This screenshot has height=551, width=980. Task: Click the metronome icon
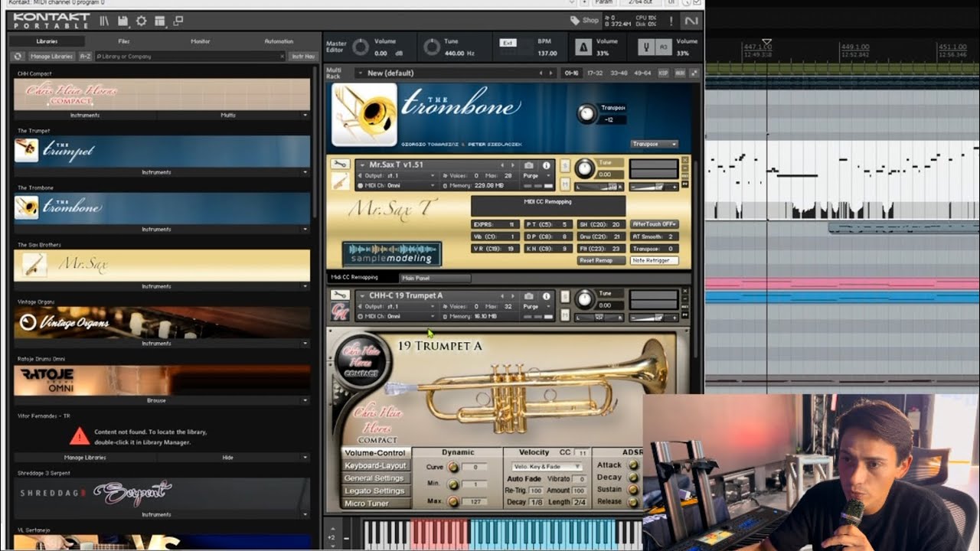(x=583, y=47)
